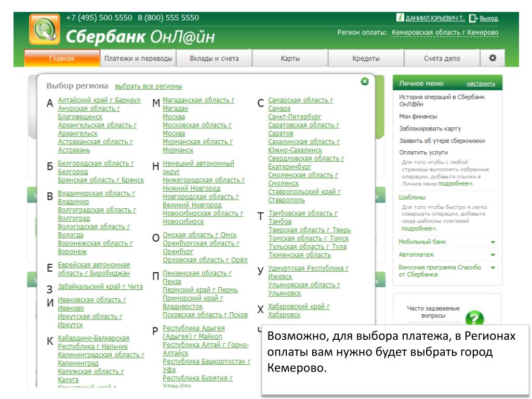Screen dimensions: 532x399
Task: Select Томская область г Томск
Action: pos(309,238)
